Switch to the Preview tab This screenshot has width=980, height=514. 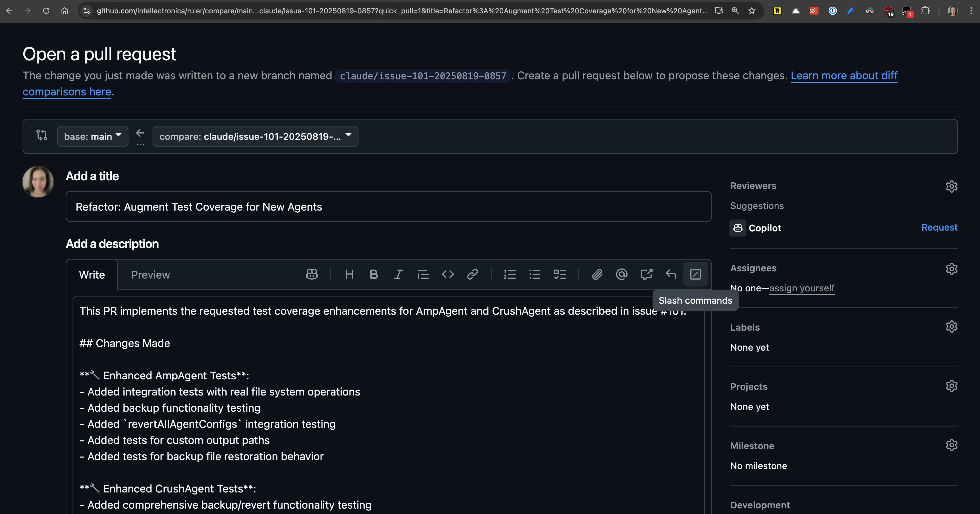point(151,274)
